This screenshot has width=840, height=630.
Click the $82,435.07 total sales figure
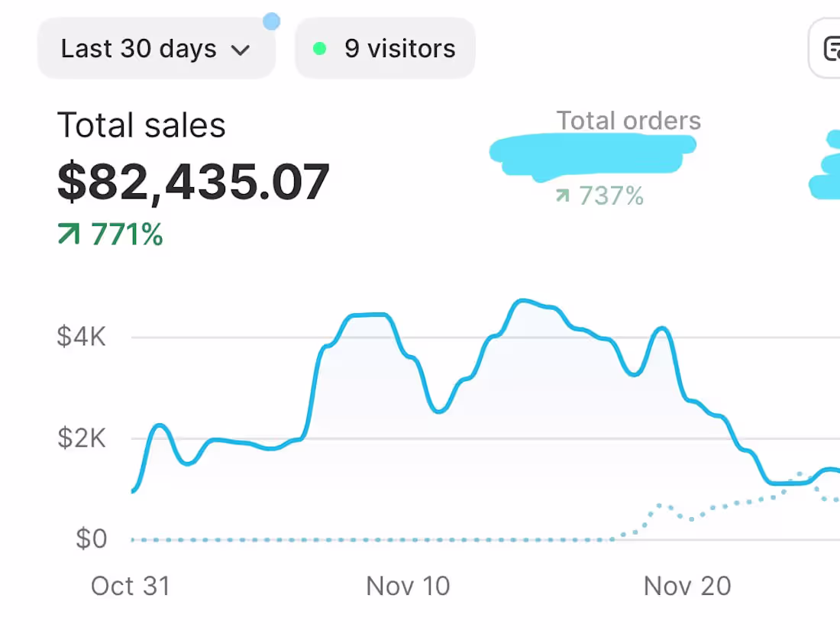click(x=193, y=183)
